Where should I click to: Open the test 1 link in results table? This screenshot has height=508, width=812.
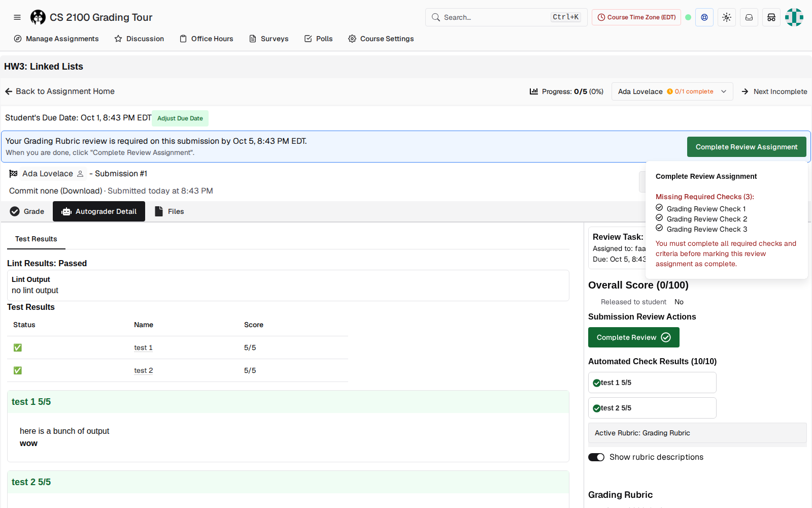point(143,347)
